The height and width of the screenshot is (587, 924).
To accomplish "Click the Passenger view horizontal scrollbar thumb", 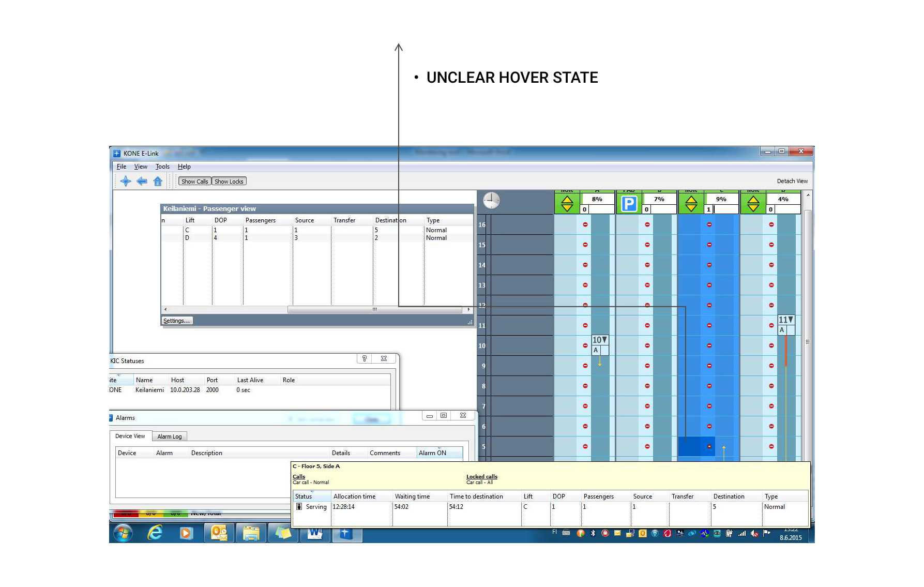I will tap(374, 310).
